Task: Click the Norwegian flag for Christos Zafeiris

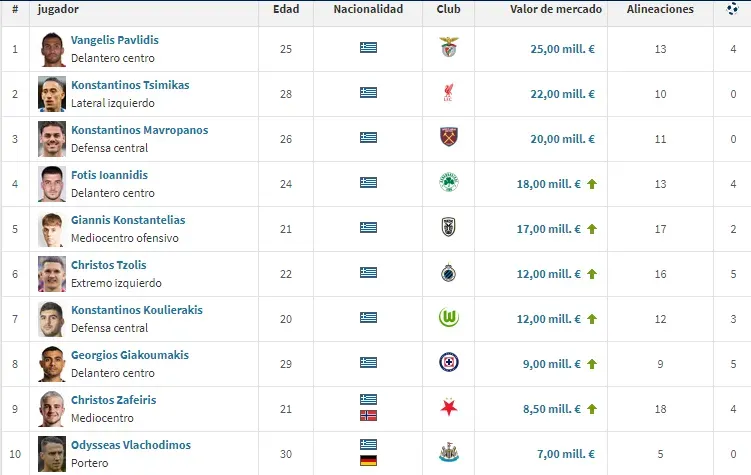Action: tap(369, 415)
